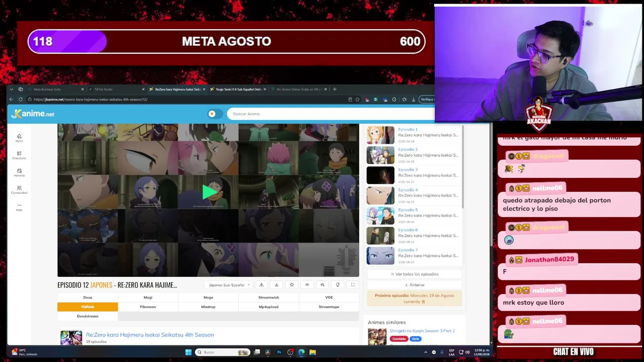Viewport: 644px width, 362px height.
Task: Go to the Anterior episode
Action: (x=415, y=285)
